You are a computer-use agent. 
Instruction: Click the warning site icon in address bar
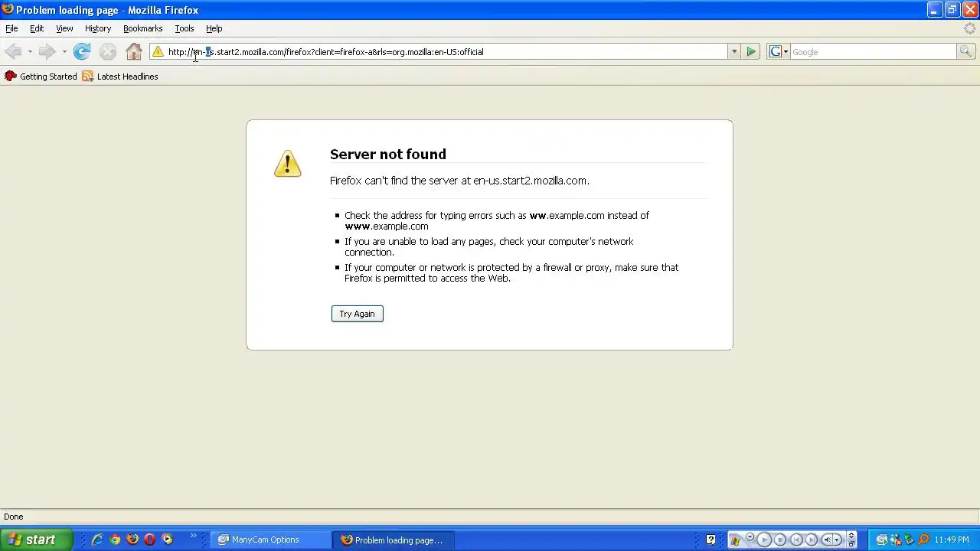coord(158,51)
